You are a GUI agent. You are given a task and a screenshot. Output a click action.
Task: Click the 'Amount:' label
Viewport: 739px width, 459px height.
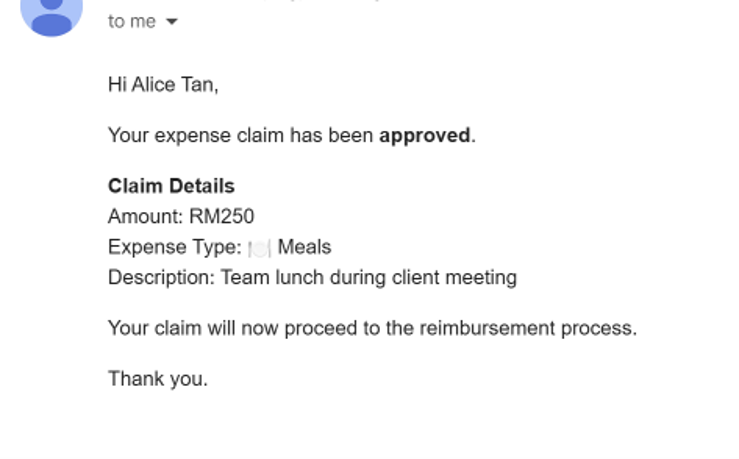coord(146,217)
